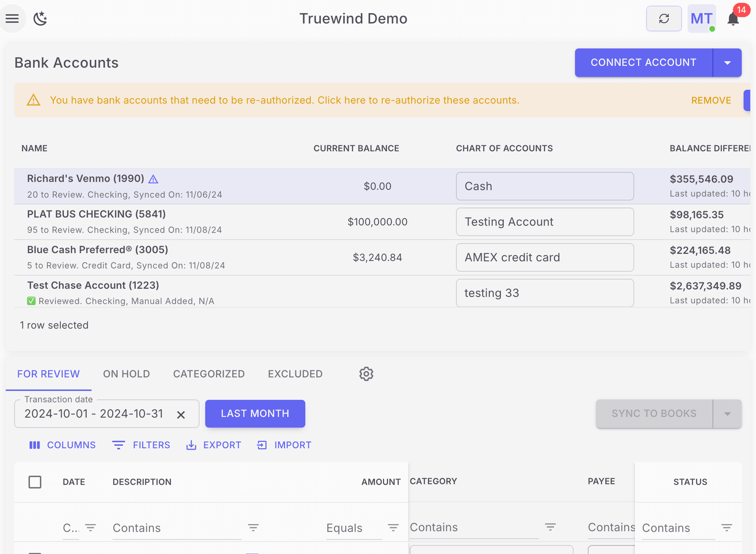Open the hamburger navigation menu

(x=12, y=19)
